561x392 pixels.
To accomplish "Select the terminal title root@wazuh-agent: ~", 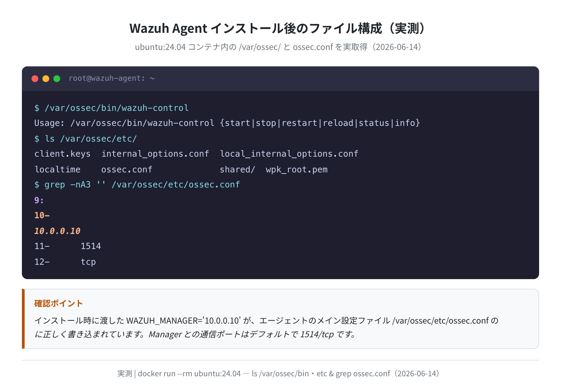I will tap(112, 78).
